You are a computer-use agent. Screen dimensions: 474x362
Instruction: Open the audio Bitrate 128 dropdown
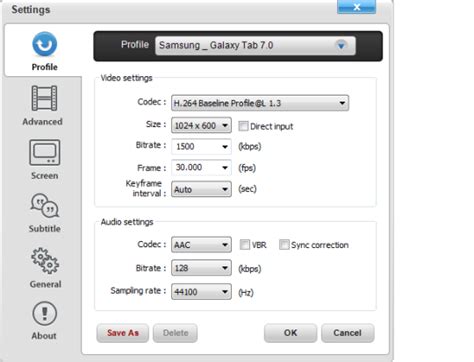click(201, 268)
